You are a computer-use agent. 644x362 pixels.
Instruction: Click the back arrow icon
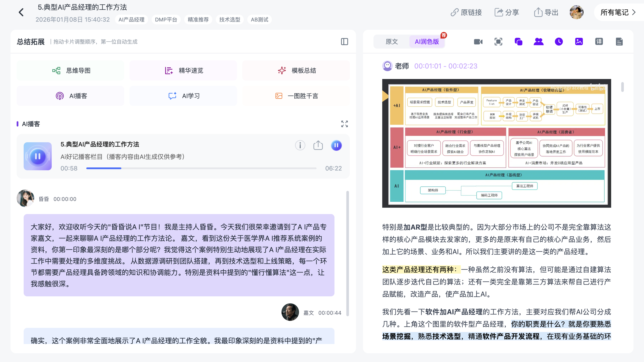[x=21, y=12]
